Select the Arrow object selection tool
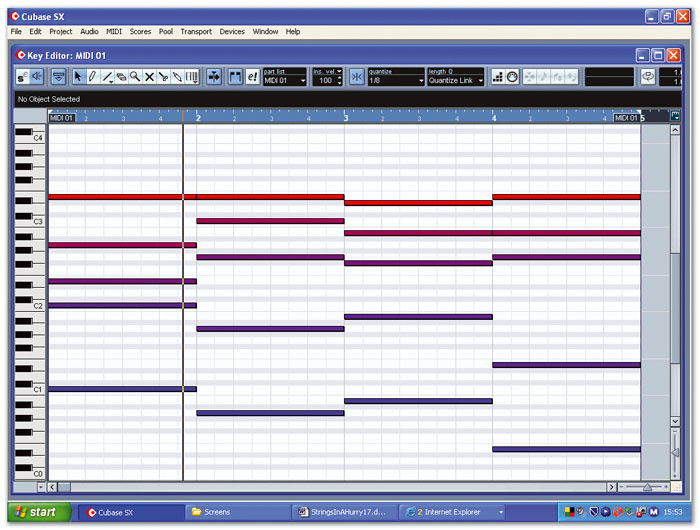This screenshot has height=530, width=700. point(78,76)
